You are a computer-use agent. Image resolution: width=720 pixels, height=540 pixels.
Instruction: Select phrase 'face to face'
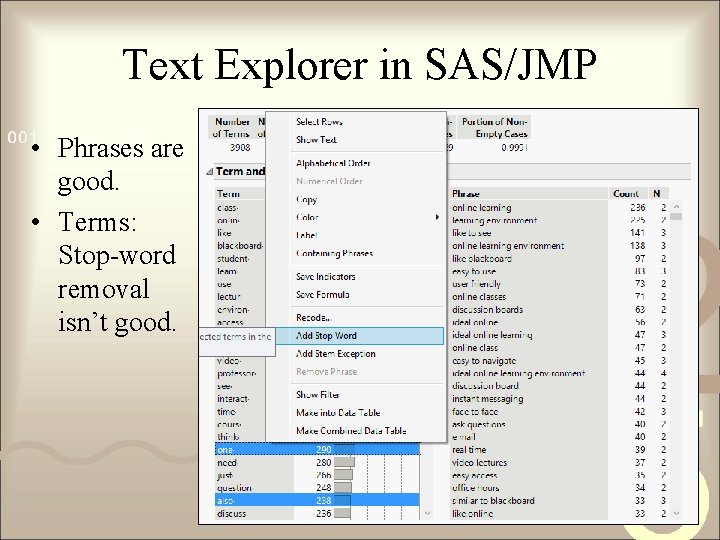coord(475,412)
